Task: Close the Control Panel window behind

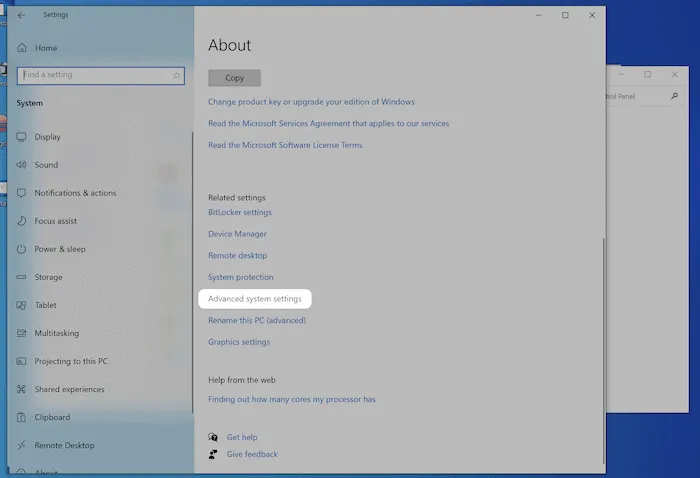Action: click(675, 75)
